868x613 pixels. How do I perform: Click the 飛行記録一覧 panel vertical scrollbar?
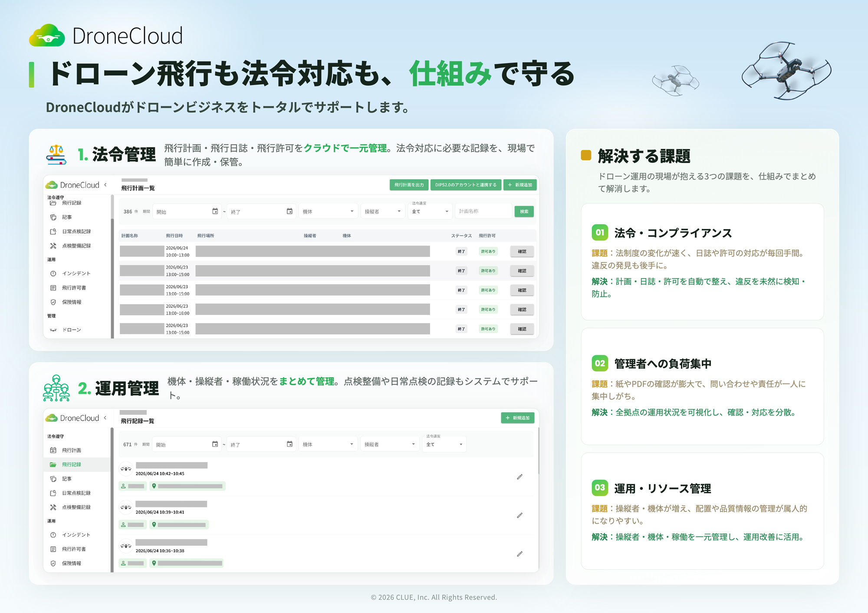[x=539, y=451]
